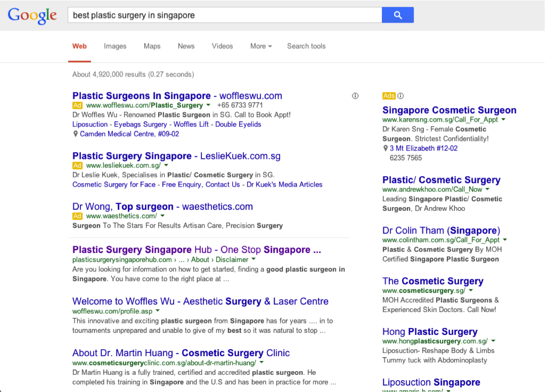The height and width of the screenshot is (392, 545).
Task: Expand arrow next to woffleswu.com/Plastic_Surgery URL
Action: (208, 105)
